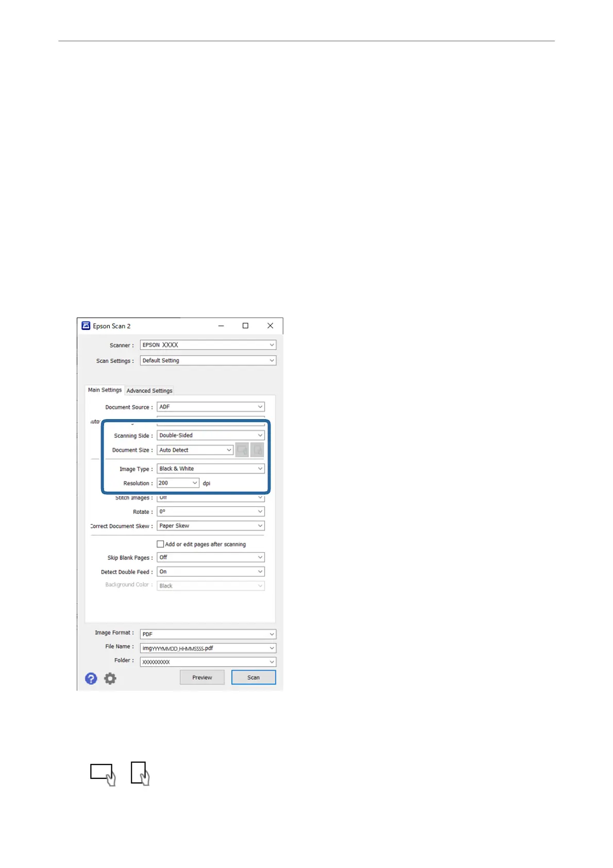Click the landscape orientation illustration below the dialog
Screen dimensions: 613x868
(103, 774)
